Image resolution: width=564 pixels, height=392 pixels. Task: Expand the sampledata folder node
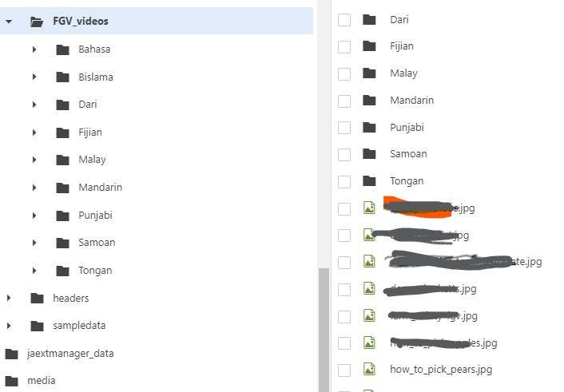[x=9, y=326]
